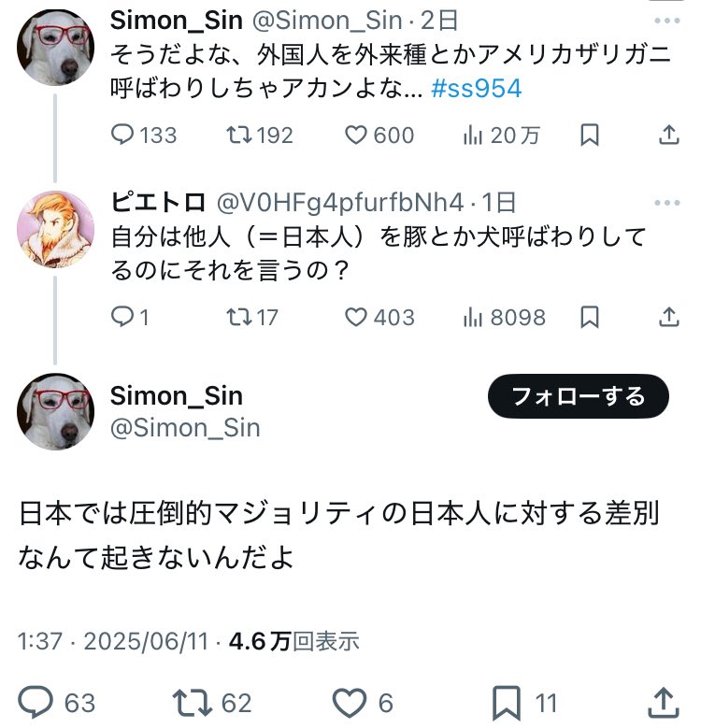The image size is (701, 728).
Task: Click the フォローする button
Action: point(579,396)
